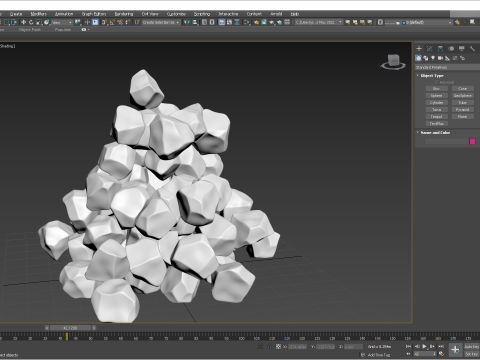Click the Teapot primitive button
Screen dimensions: 480x360
click(436, 117)
